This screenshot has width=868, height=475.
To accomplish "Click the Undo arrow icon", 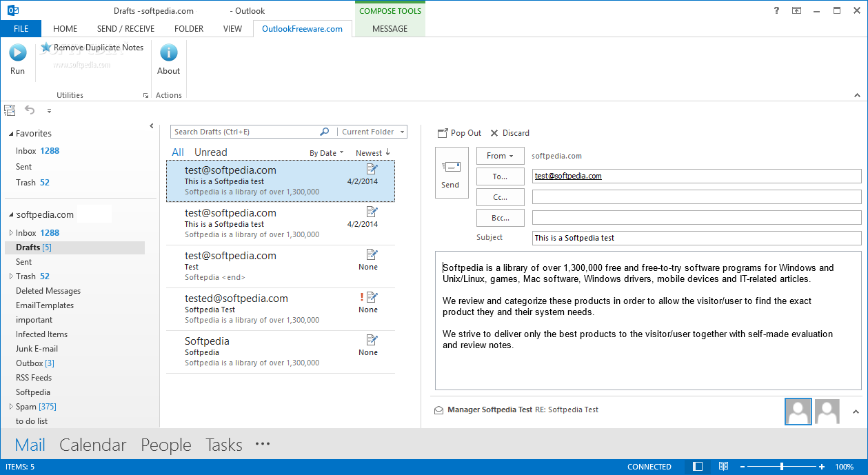I will 30,110.
